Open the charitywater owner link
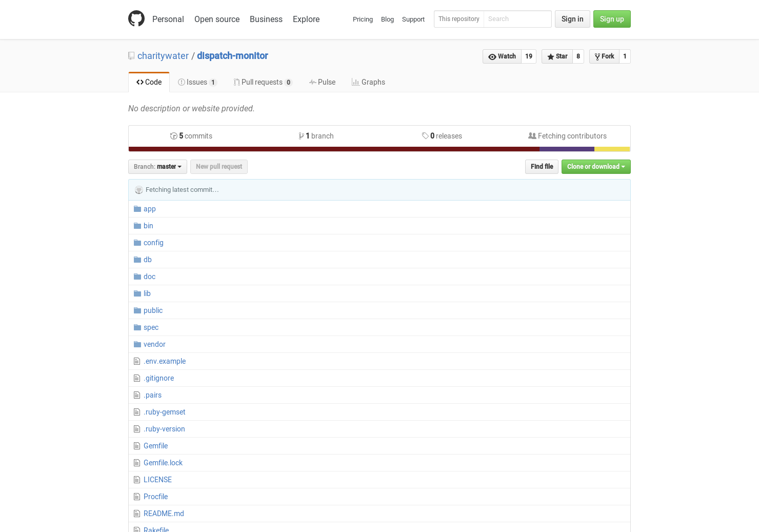 coord(163,56)
